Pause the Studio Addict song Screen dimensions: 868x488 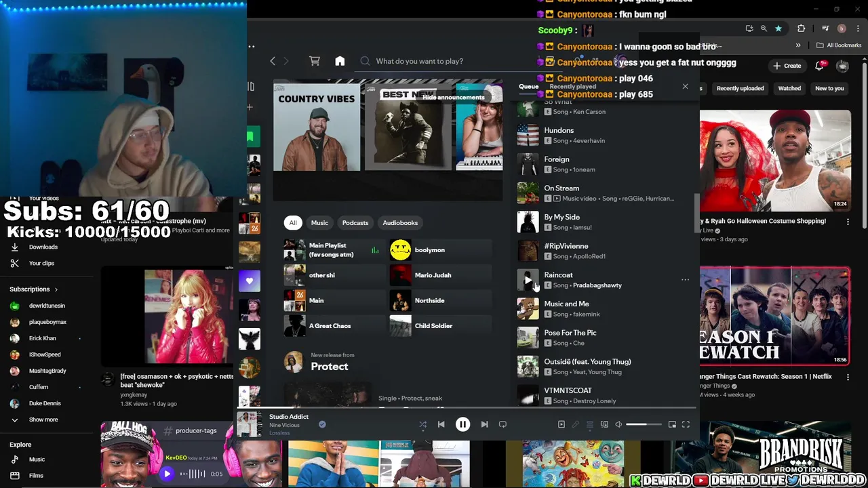coord(462,424)
